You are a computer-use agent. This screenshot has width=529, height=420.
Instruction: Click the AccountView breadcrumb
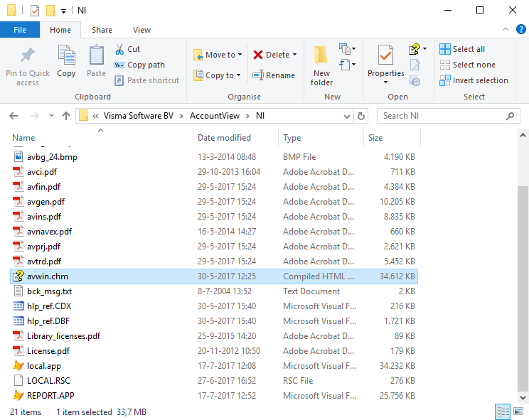coord(215,116)
